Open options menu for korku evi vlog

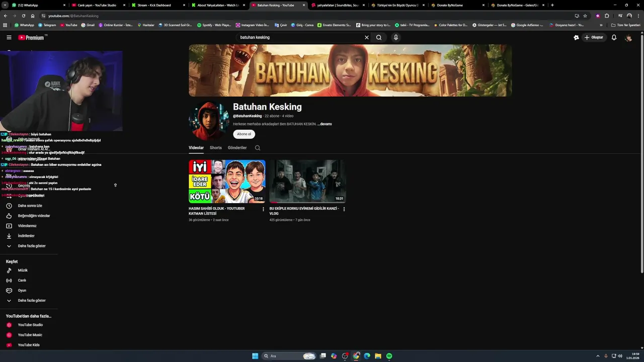pos(344,209)
